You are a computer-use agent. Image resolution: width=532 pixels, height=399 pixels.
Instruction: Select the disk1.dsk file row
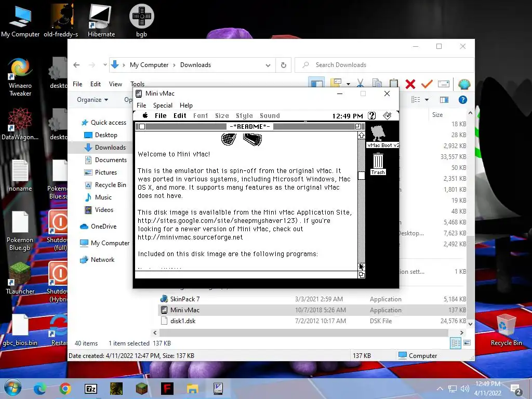click(312, 321)
